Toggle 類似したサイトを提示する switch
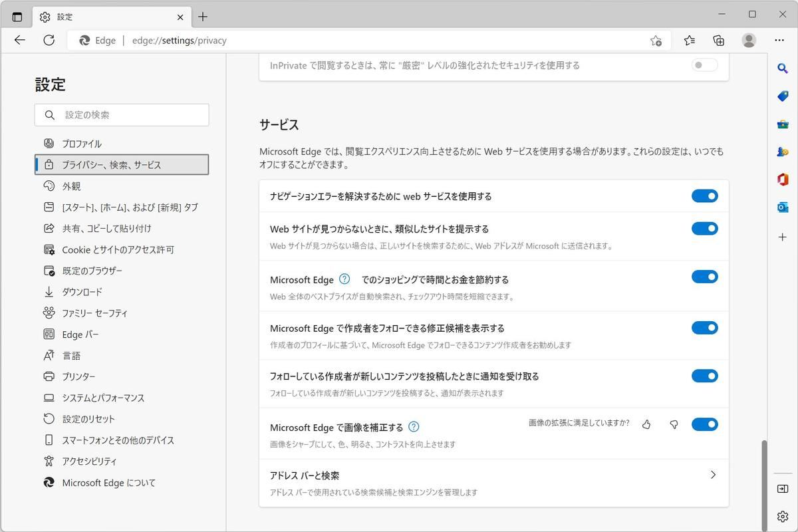Viewport: 798px width, 532px height. click(x=705, y=228)
